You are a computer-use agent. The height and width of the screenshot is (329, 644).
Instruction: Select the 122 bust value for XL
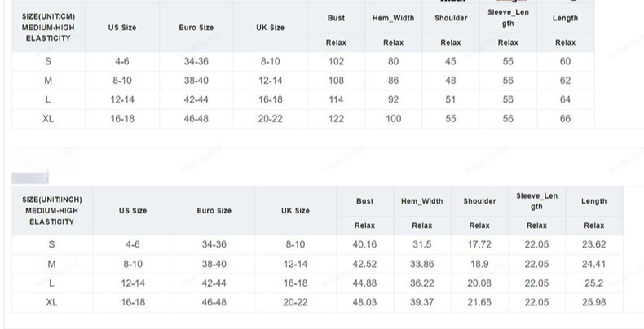[336, 118]
